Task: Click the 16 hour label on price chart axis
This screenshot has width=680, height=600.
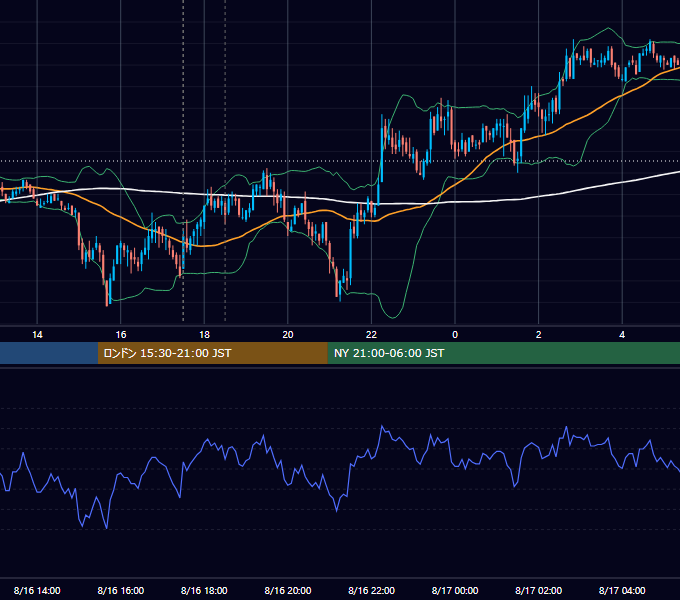Action: (121, 335)
